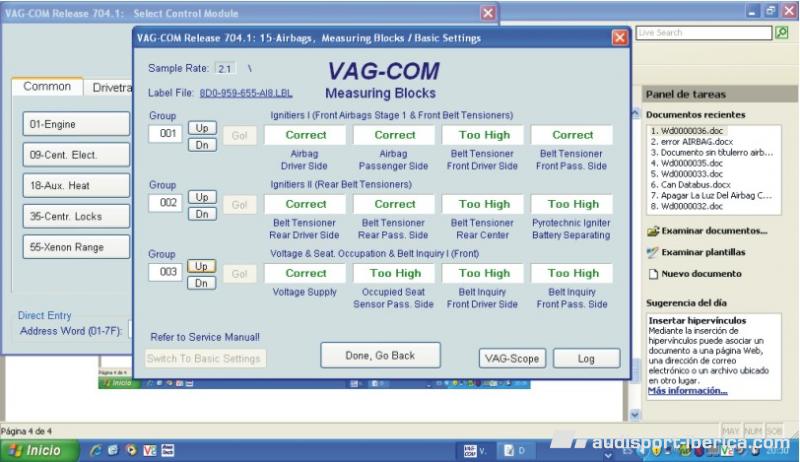The width and height of the screenshot is (800, 462).
Task: Click the Belt Tensioner Front Driver Side value
Action: (484, 135)
